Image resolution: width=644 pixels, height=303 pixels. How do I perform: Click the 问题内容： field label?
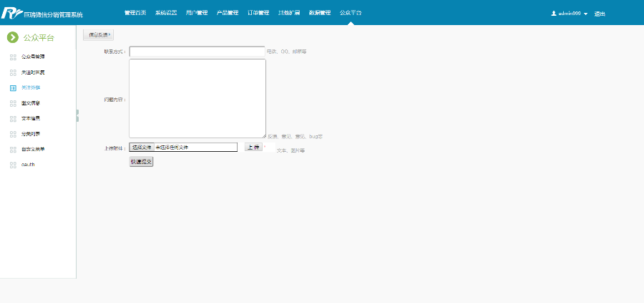115,100
